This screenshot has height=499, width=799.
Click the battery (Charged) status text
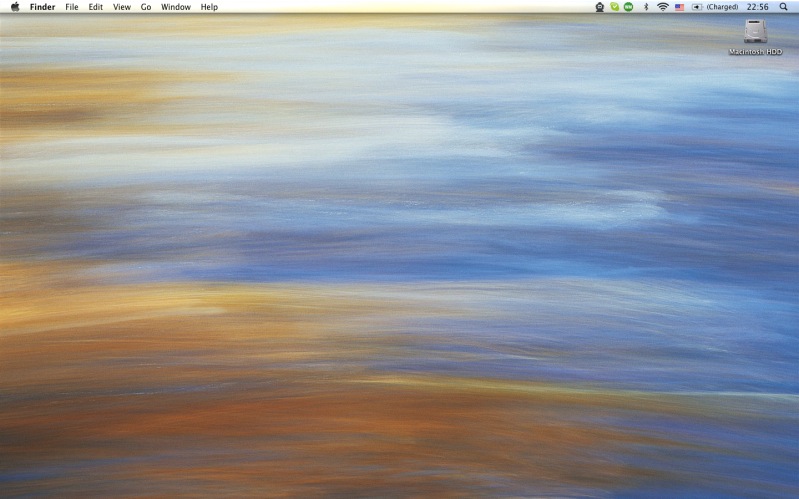[722, 7]
